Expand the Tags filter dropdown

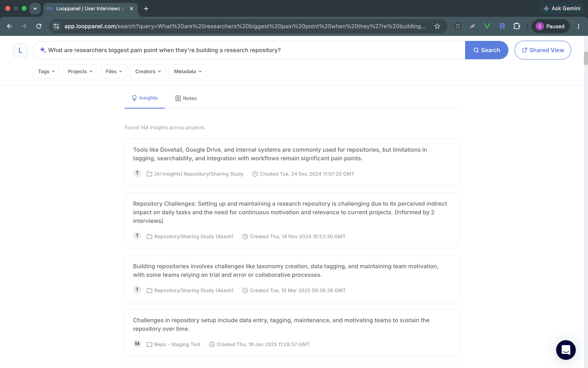(46, 72)
